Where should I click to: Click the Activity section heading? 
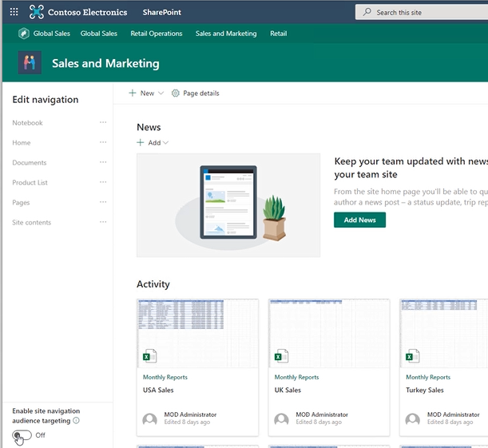tap(153, 284)
